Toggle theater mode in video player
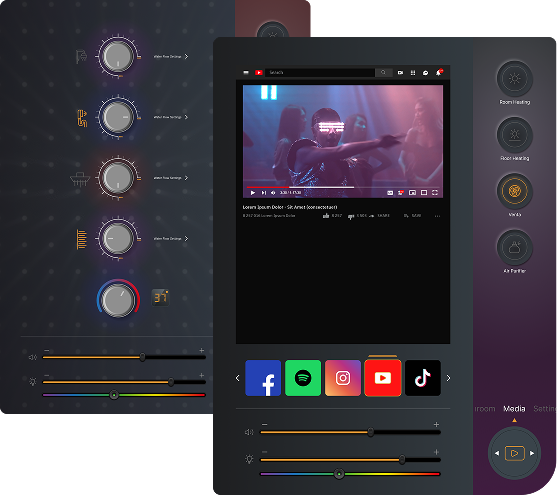Image resolution: width=557 pixels, height=495 pixels. pos(424,193)
